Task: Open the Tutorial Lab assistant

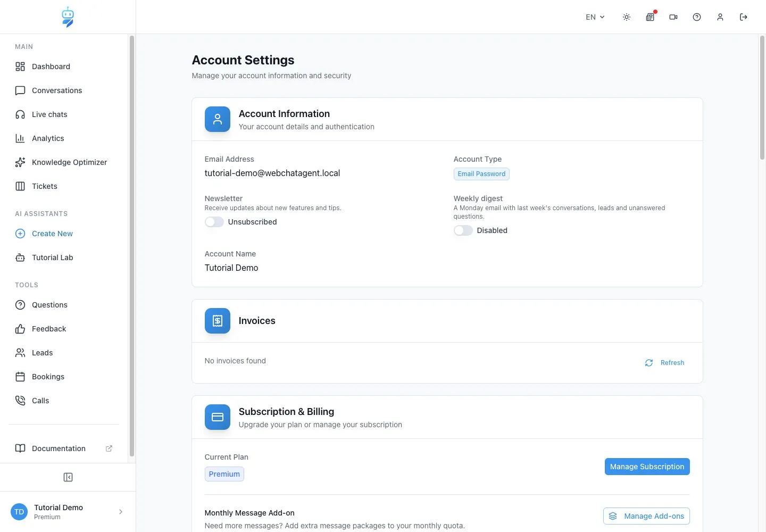Action: (x=64, y=257)
